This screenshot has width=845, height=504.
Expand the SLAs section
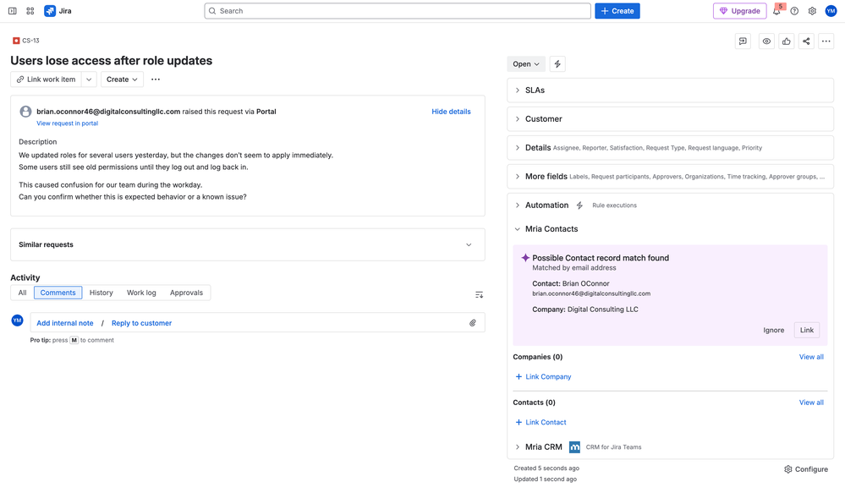click(518, 90)
